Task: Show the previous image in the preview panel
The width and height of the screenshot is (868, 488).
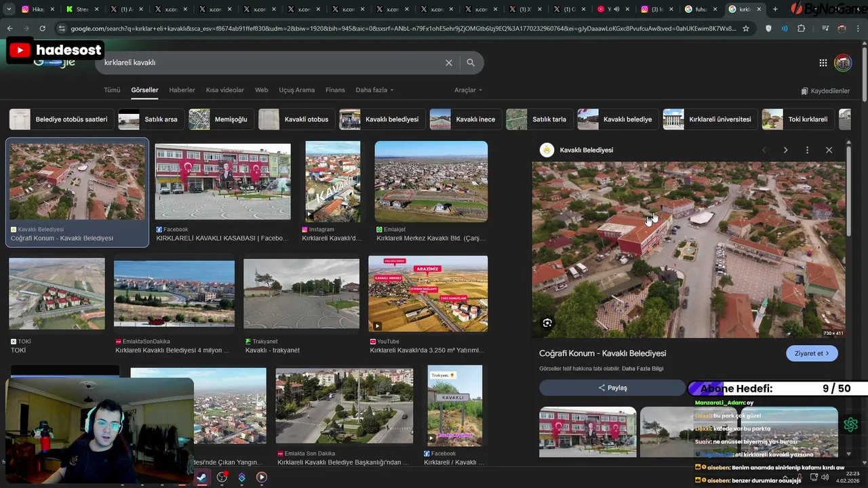Action: pos(764,150)
